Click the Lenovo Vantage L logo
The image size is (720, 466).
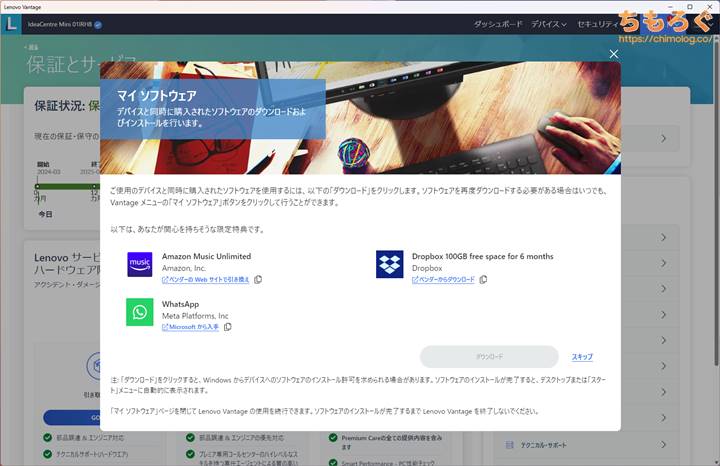11,23
